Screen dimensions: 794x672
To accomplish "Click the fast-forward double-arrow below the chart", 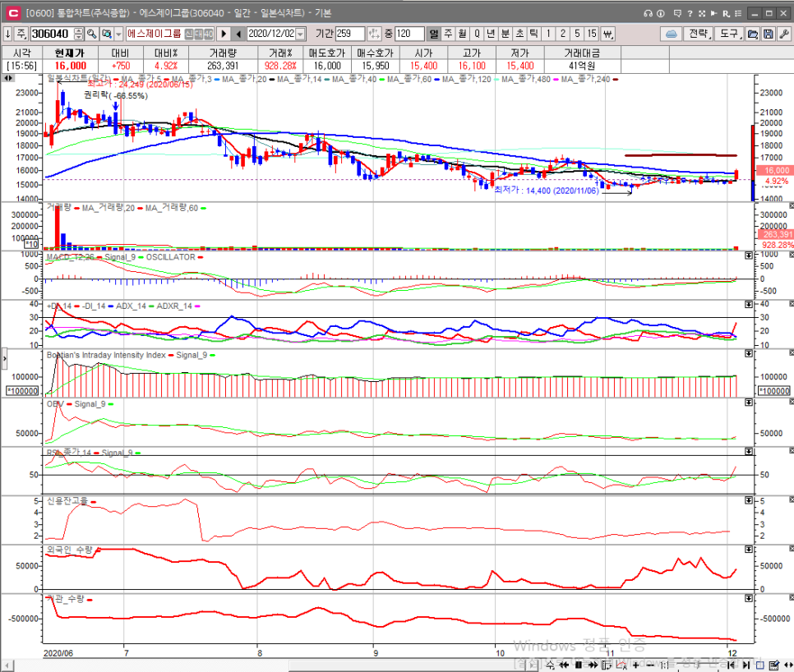I will 593,665.
